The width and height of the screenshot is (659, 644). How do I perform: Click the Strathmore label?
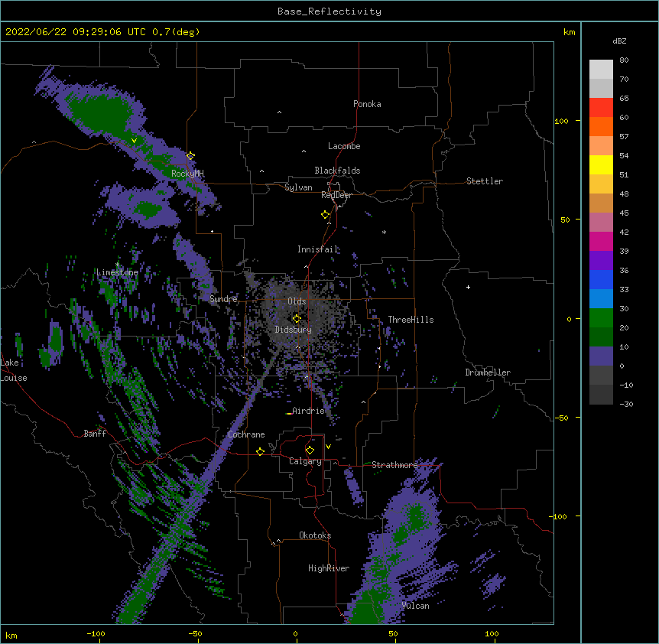point(394,465)
